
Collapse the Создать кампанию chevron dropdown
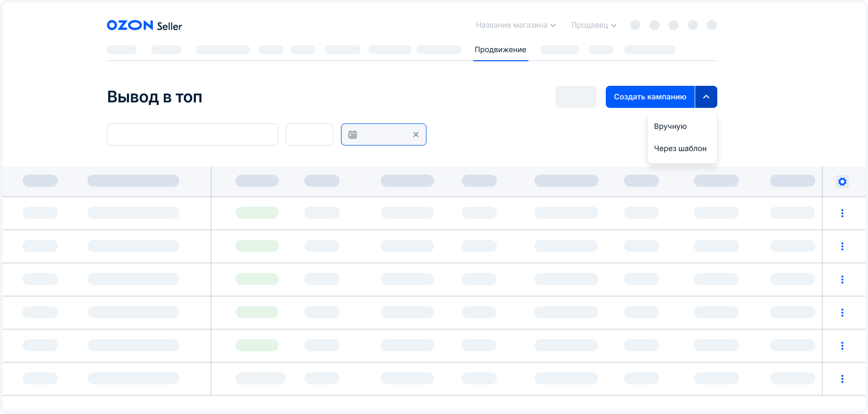706,97
